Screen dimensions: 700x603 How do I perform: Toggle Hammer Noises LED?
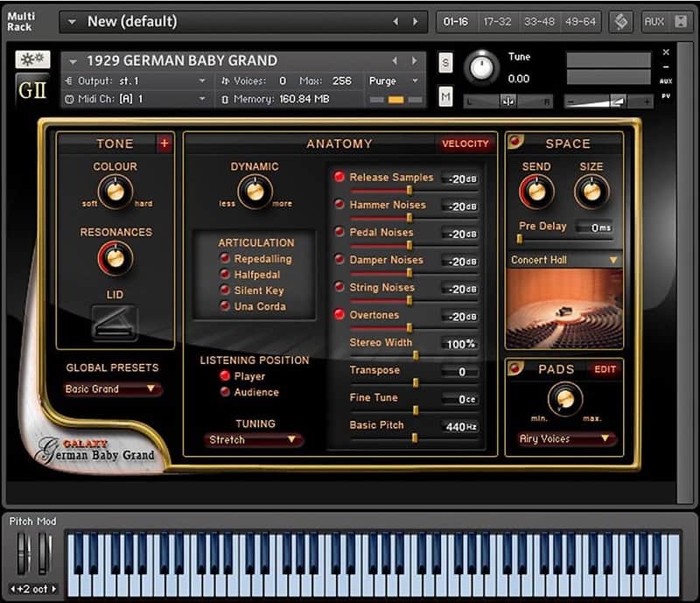339,204
